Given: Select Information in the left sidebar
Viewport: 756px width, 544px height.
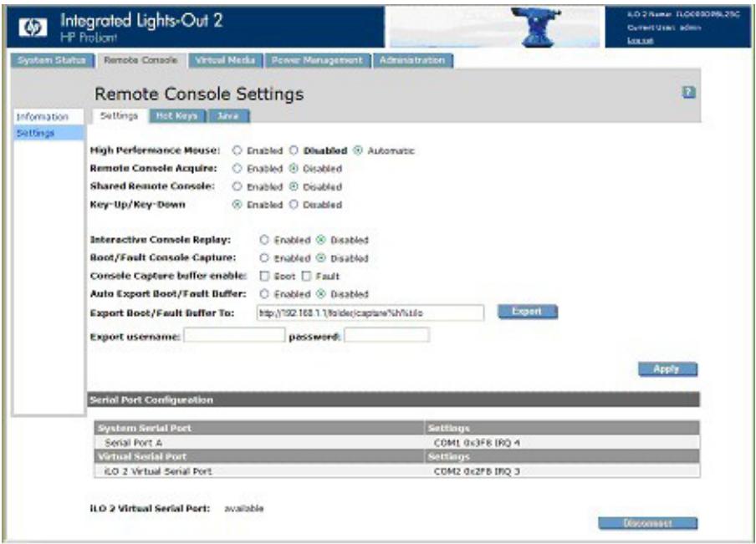Looking at the screenshot, I should (x=43, y=117).
